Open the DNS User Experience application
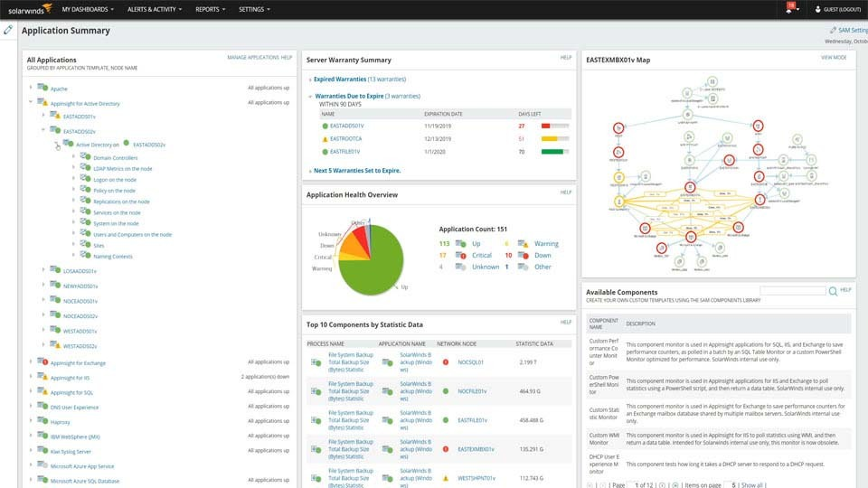The height and width of the screenshot is (488, 868). 74,408
